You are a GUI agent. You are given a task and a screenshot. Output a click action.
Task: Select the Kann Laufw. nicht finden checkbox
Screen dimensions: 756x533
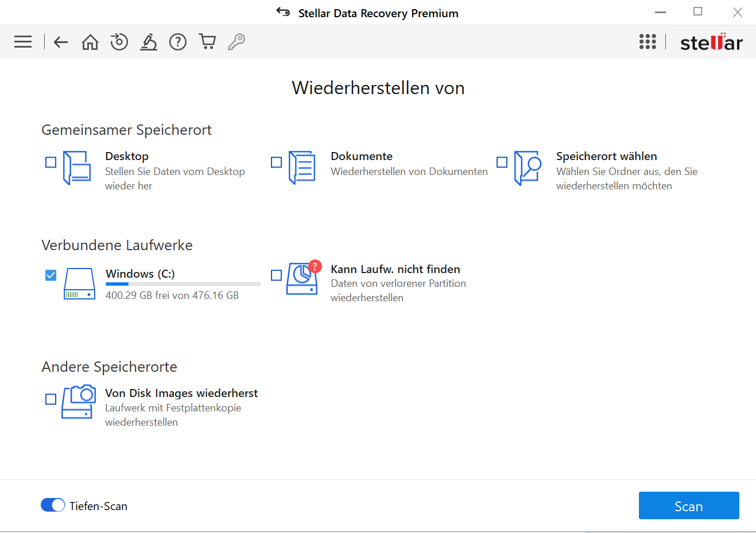click(277, 275)
